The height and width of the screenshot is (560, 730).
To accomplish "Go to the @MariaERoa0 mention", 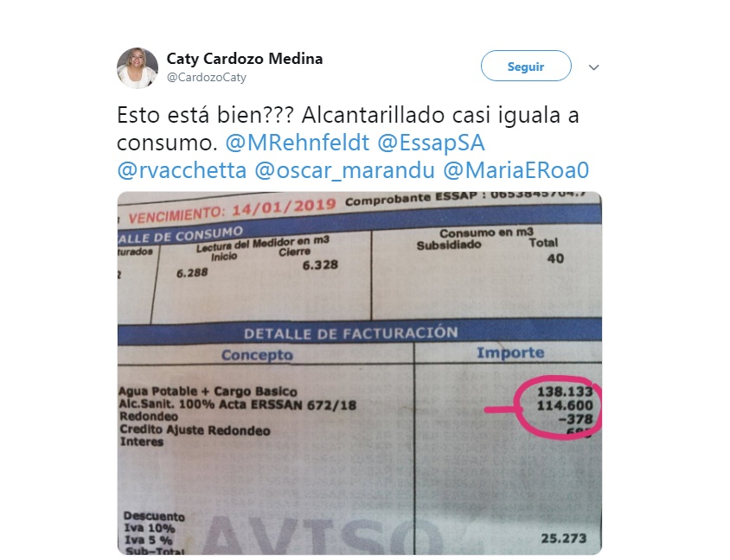I will [515, 170].
